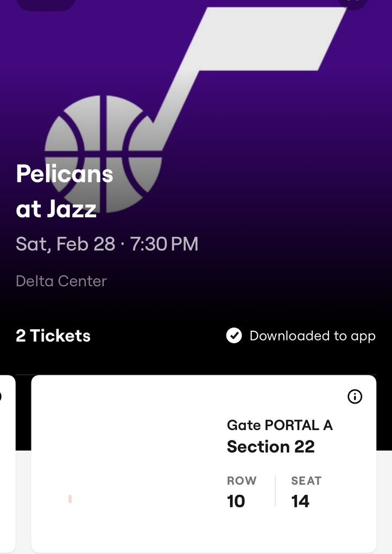Viewport: 392px width, 554px height.
Task: Select the Section 22 text
Action: pos(270,446)
